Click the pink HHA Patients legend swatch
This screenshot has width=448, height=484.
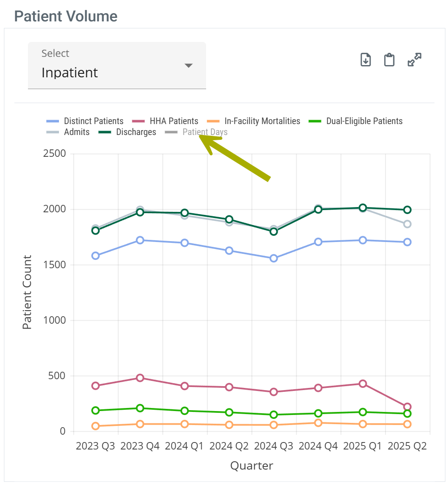[x=138, y=121]
